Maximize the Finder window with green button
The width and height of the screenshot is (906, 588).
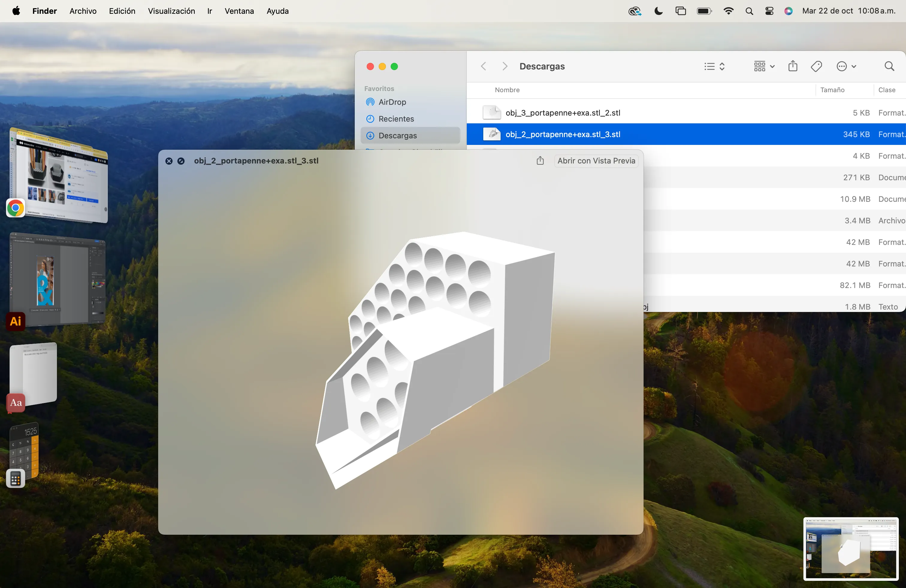pos(394,66)
